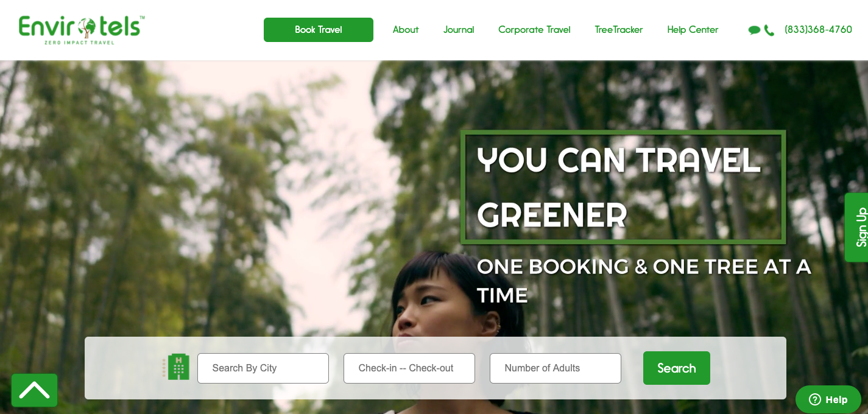
Task: Open the Journal menu item
Action: (459, 30)
